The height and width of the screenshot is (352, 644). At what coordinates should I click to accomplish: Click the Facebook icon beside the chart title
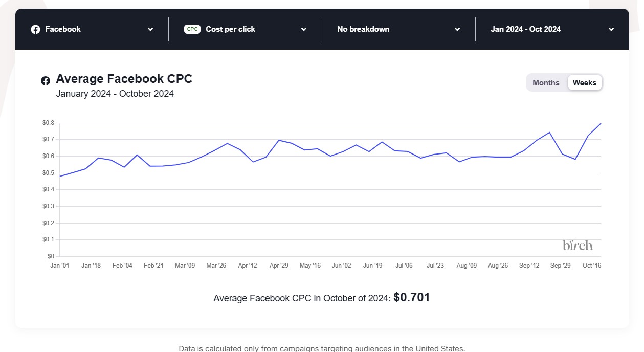click(46, 80)
